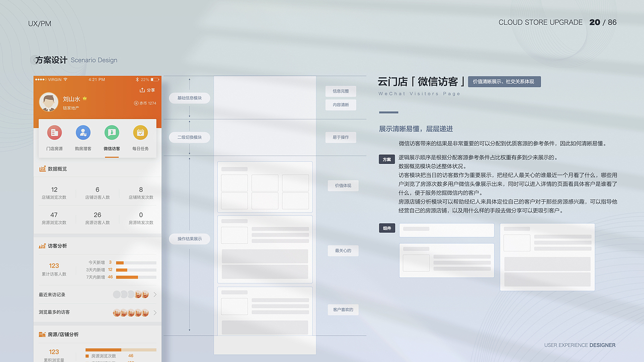Toggle the Bluetooth status bar icon
Viewport: 644px width, 362px height.
pyautogui.click(x=137, y=79)
